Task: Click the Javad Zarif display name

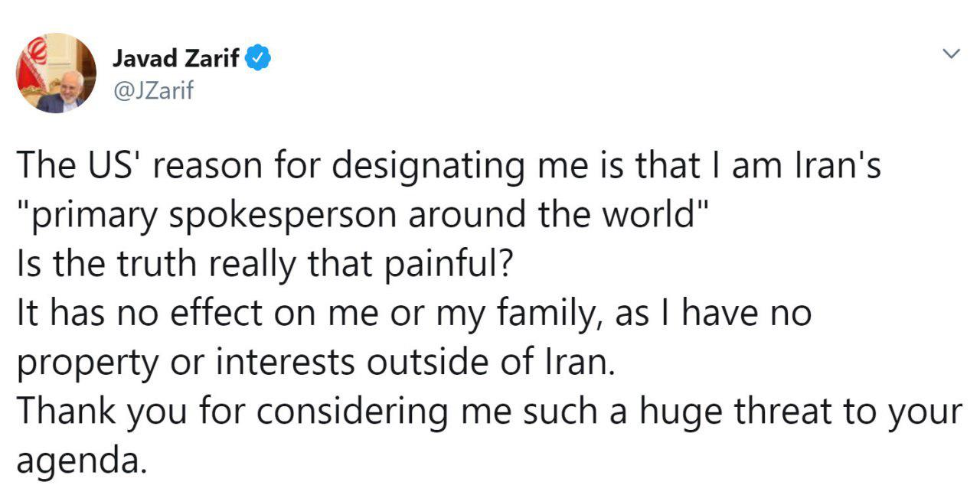Action: 176,58
